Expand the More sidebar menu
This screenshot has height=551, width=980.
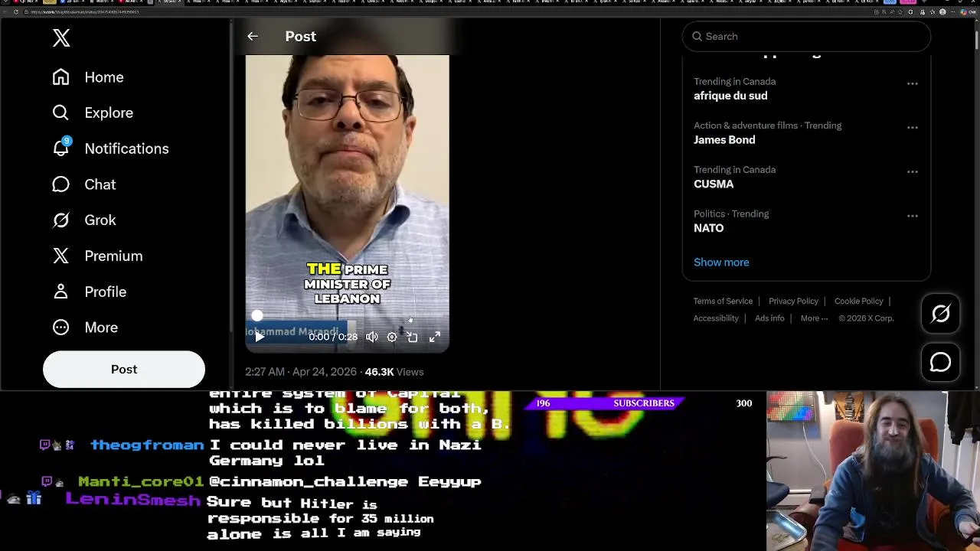pos(85,328)
